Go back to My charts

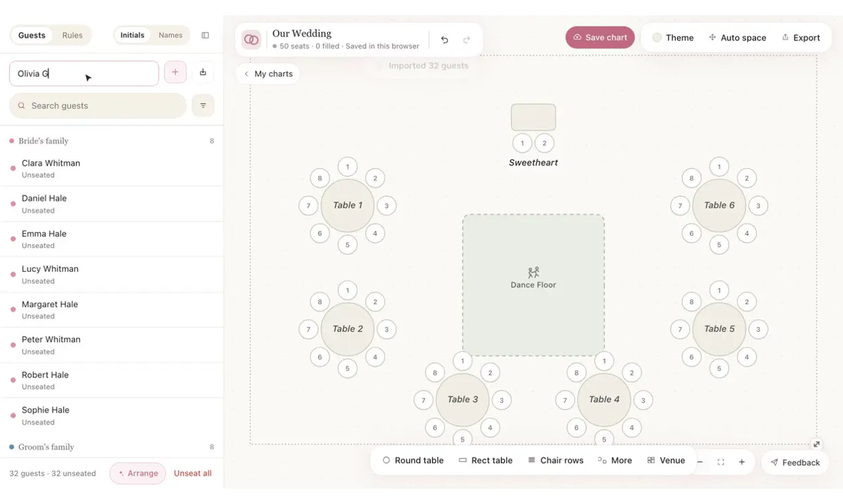pyautogui.click(x=268, y=74)
